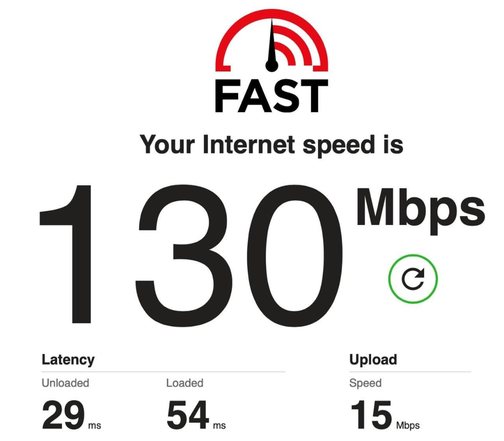Click the red speedometer gauge logo
504x441 pixels.
[x=272, y=41]
